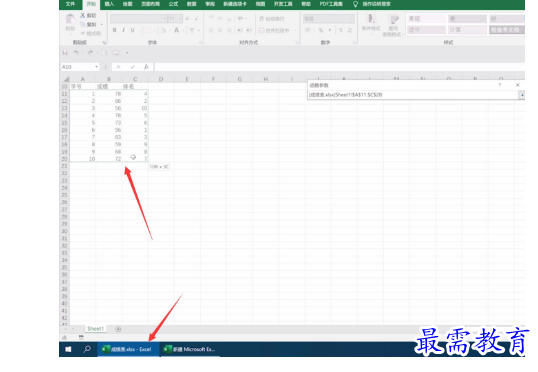Decrease font size with smaller A icon
538x372 pixels.
click(196, 19)
